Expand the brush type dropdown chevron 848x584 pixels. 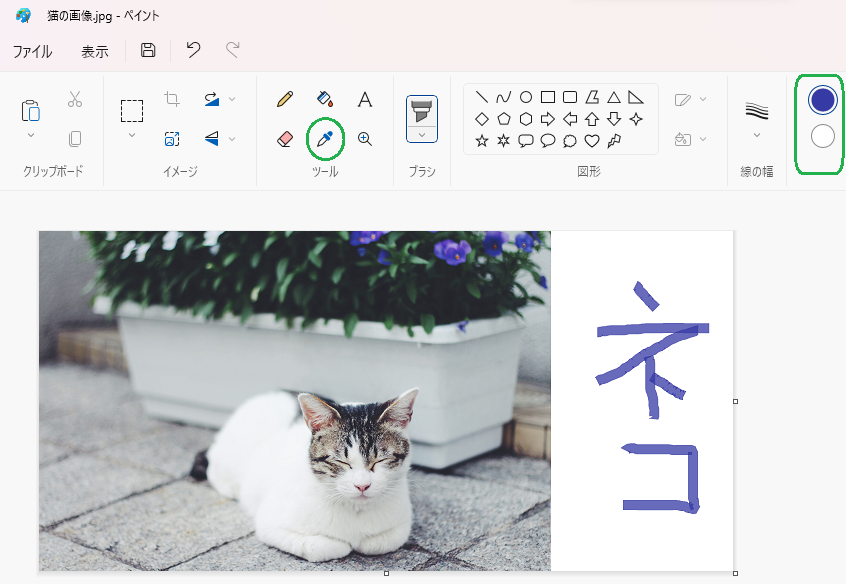(422, 135)
